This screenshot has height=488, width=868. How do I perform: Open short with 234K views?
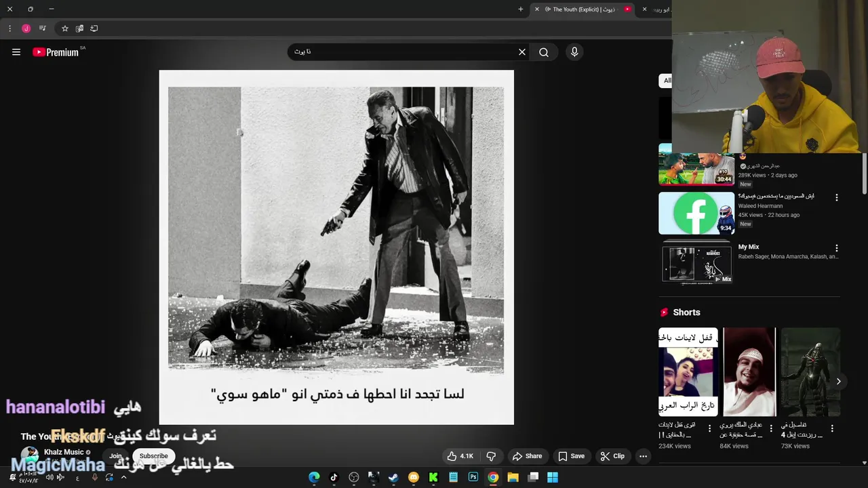point(688,372)
